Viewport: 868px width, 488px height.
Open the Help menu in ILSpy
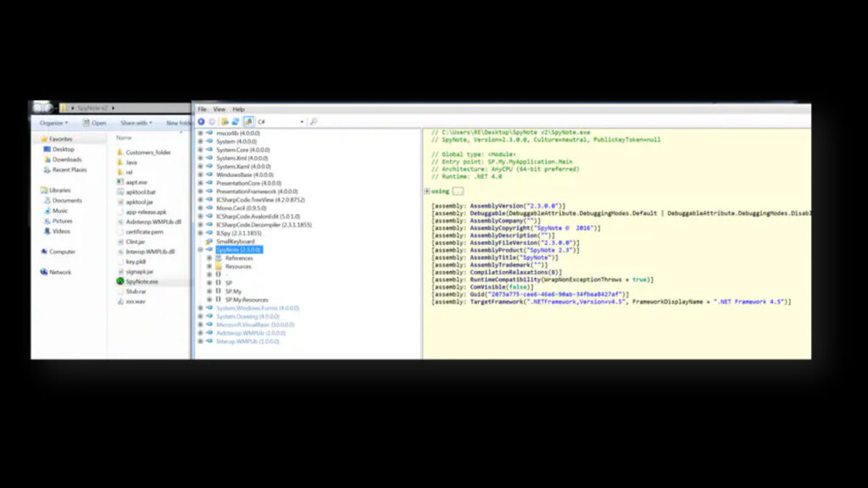click(238, 109)
